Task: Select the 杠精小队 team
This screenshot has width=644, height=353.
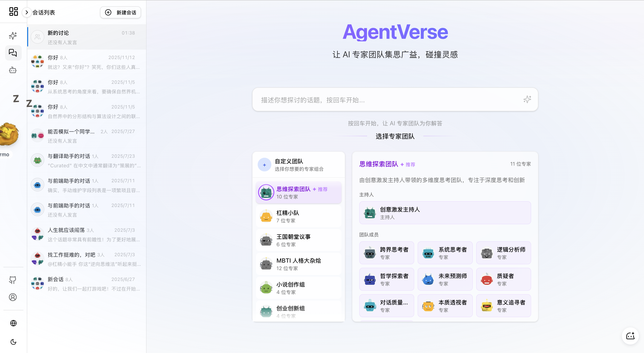Action: pyautogui.click(x=299, y=216)
